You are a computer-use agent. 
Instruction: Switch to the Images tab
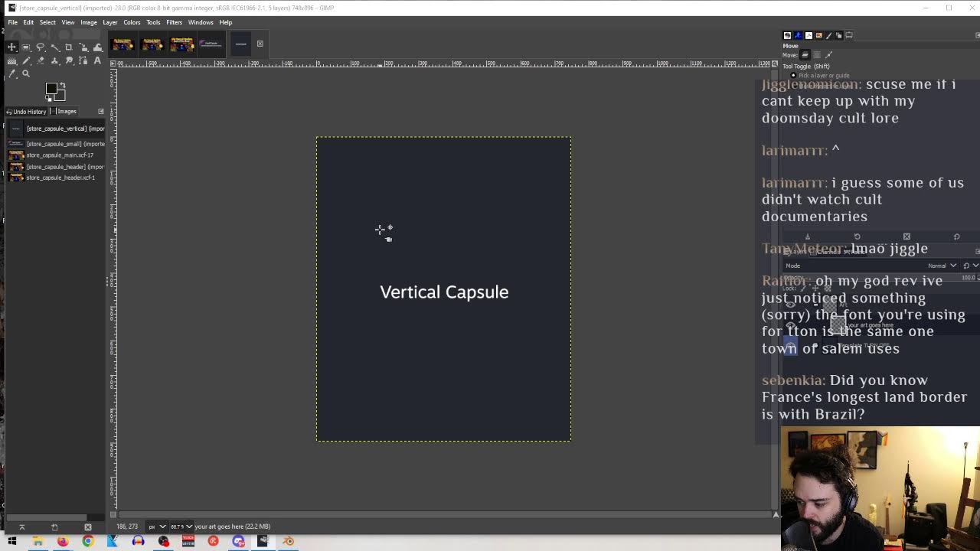coord(65,112)
